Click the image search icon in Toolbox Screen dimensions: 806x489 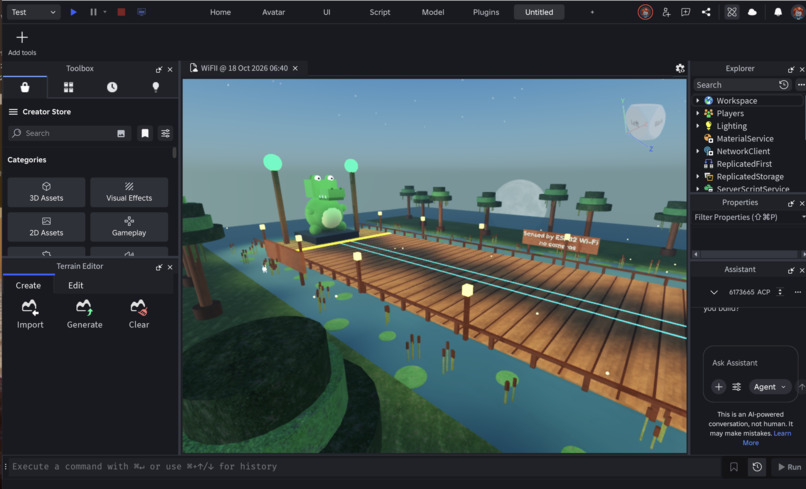(121, 133)
